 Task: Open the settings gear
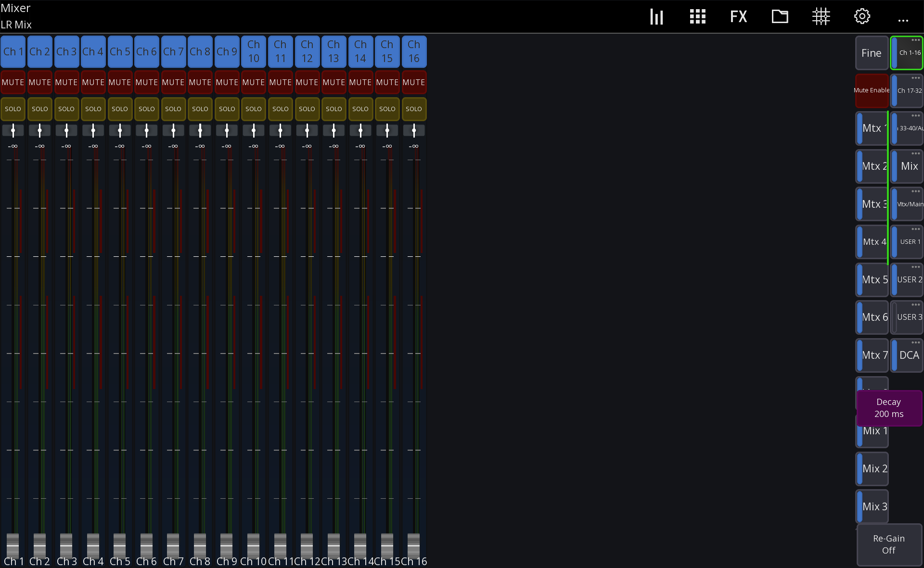coord(862,17)
